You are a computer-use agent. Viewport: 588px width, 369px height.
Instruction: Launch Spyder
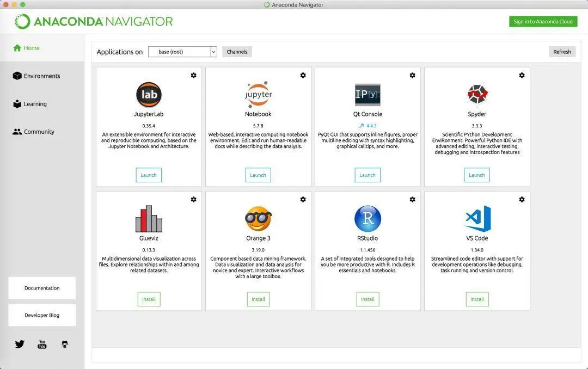point(477,175)
